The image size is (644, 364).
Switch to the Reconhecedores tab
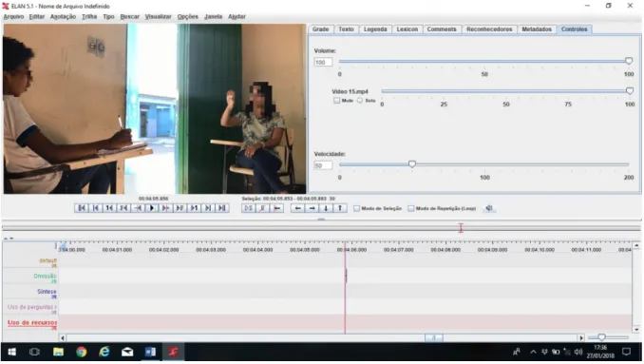[489, 29]
